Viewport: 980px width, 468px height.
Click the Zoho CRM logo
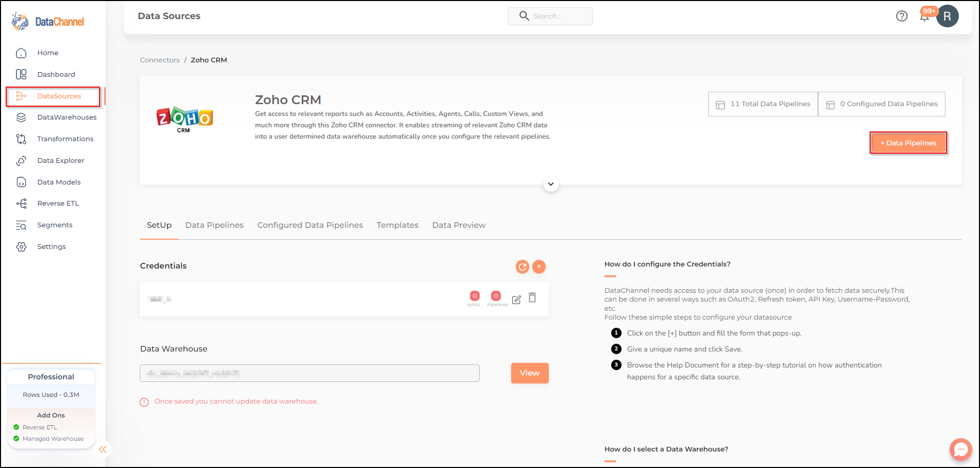coord(184,120)
